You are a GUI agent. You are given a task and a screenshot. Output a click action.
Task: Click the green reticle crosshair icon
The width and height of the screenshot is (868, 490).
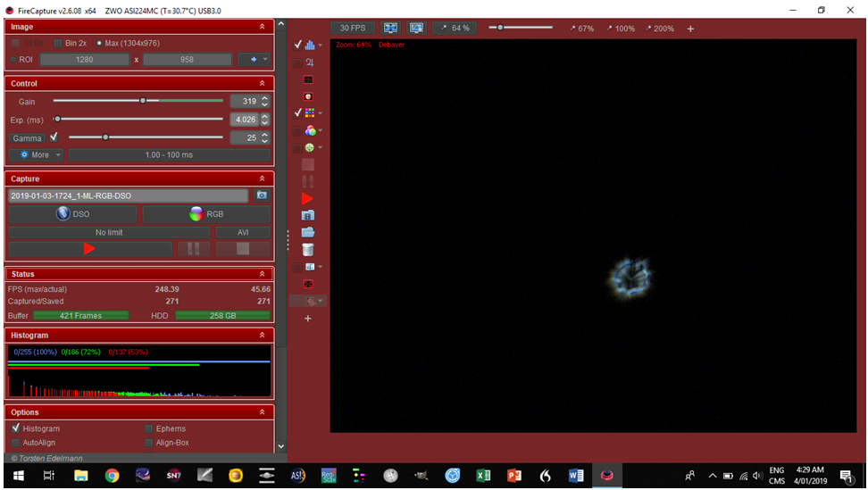(x=310, y=147)
